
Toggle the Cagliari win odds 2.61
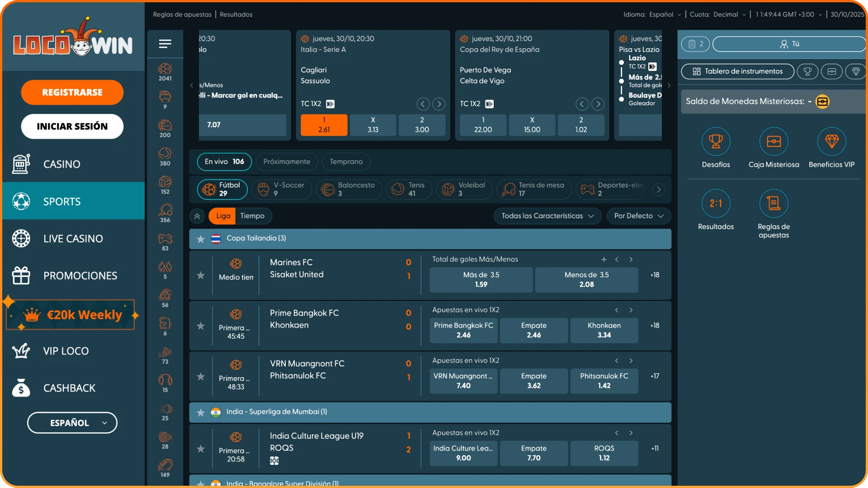pos(324,125)
